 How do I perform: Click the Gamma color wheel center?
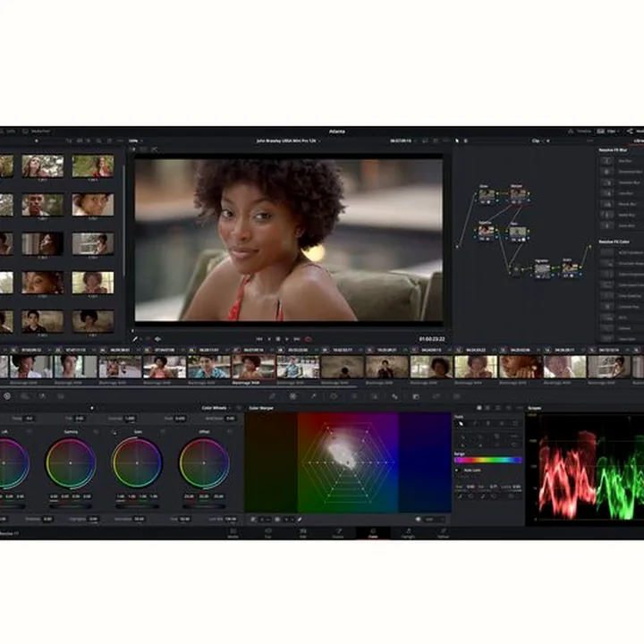(x=71, y=463)
